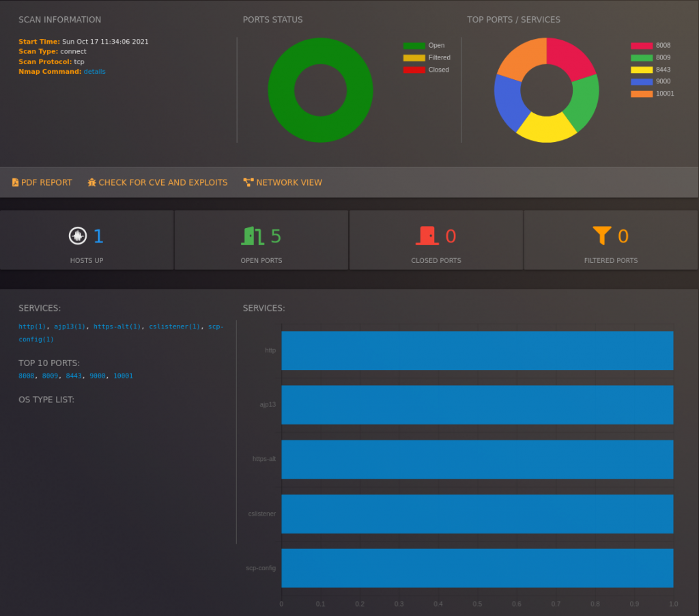Viewport: 699px width, 616px height.
Task: Select CHECK FOR CVE AND EXPLOITS
Action: coord(158,182)
